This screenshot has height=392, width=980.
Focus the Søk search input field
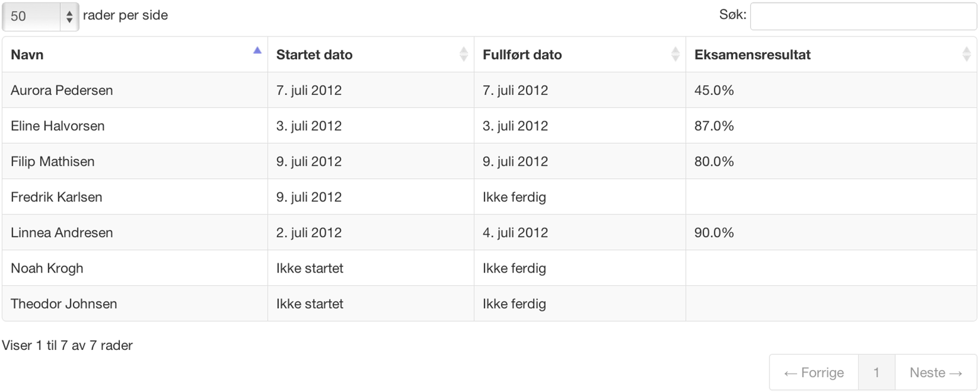[x=863, y=16]
